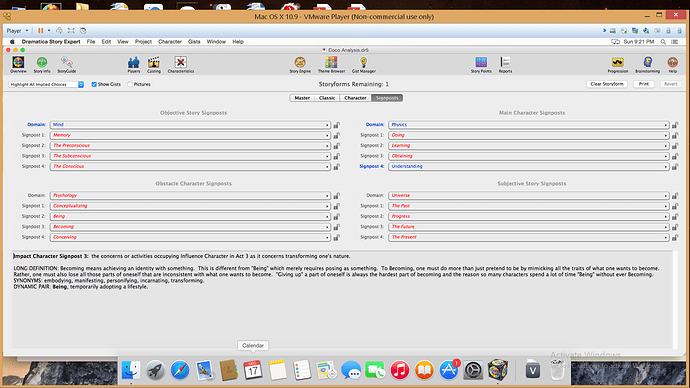Viewport: 690px width, 388px height.
Task: Open the Gist Manager
Action: 363,64
